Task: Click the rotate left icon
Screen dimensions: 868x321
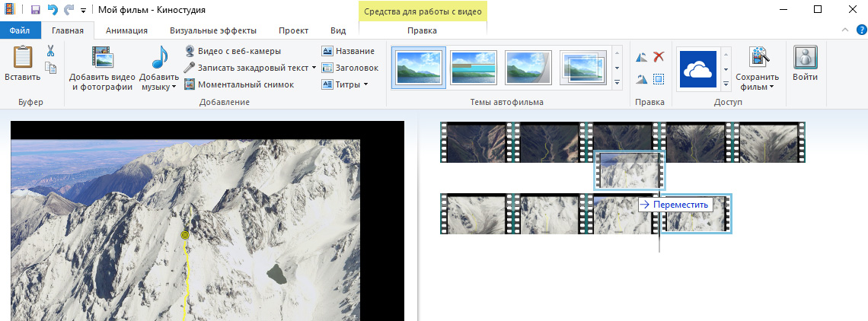Action: (x=641, y=57)
